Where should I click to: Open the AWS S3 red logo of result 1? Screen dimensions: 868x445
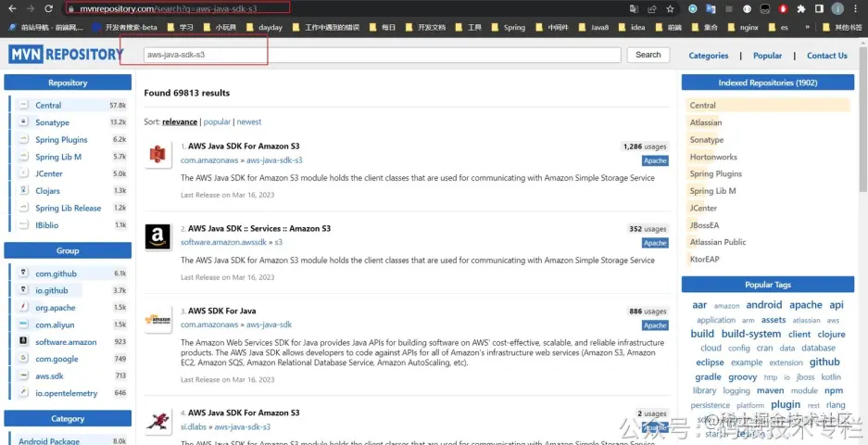coord(157,155)
